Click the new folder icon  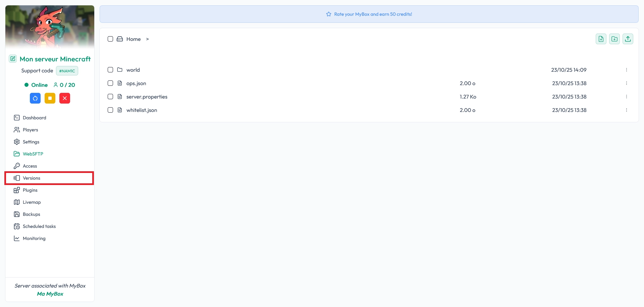pyautogui.click(x=614, y=39)
